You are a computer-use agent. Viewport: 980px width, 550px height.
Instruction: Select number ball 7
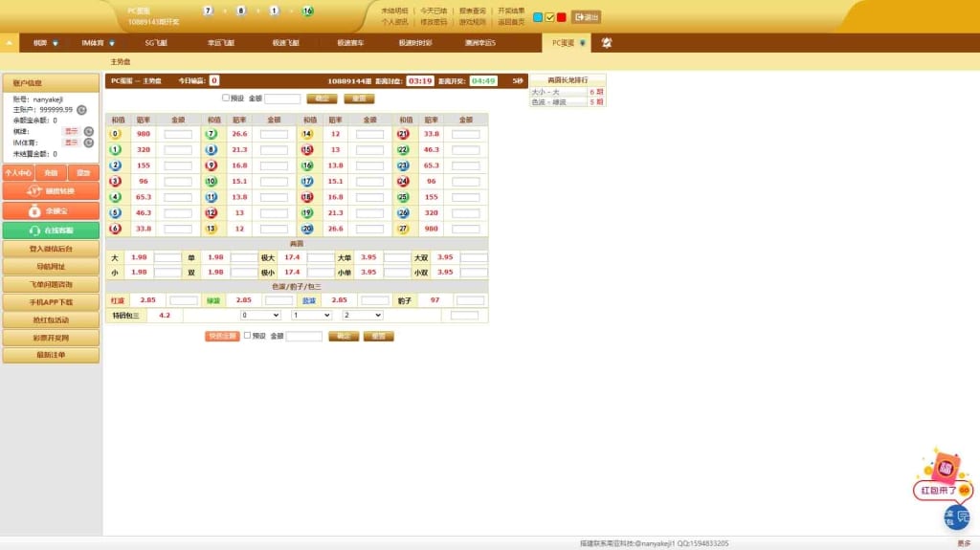[212, 134]
